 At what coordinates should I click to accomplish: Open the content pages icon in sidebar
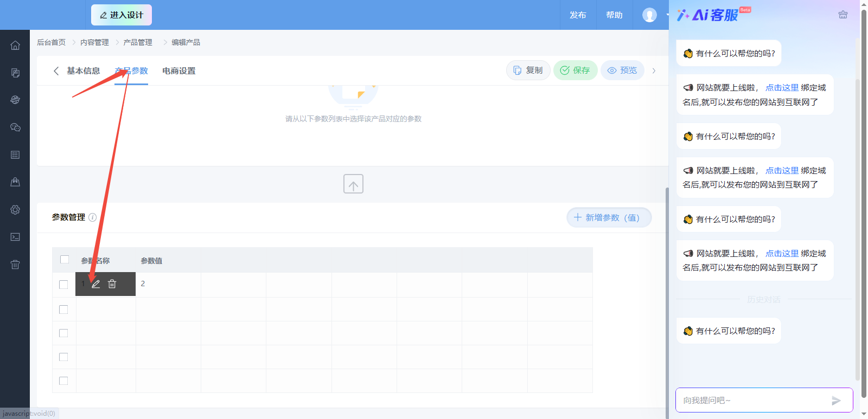coord(15,73)
